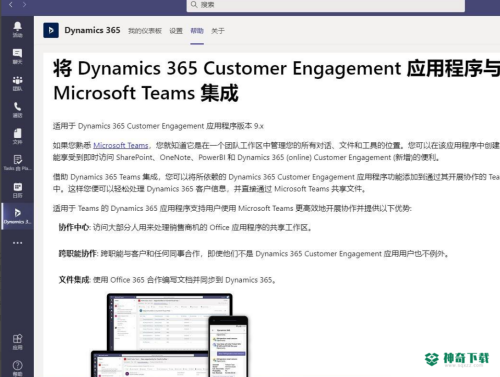Select the 帮助 tab
This screenshot has height=377, width=500.
[x=197, y=31]
